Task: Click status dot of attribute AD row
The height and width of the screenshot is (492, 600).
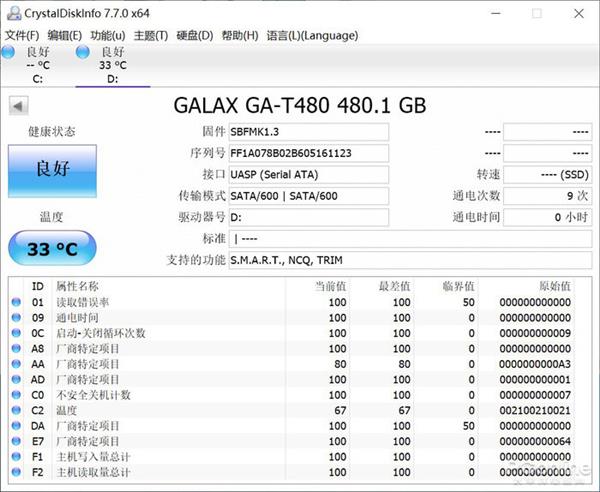Action: pyautogui.click(x=16, y=380)
